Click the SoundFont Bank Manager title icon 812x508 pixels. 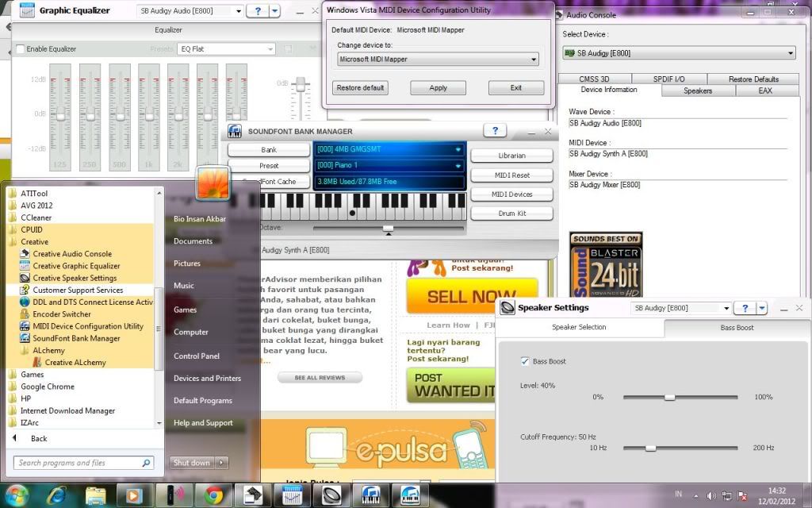click(235, 131)
